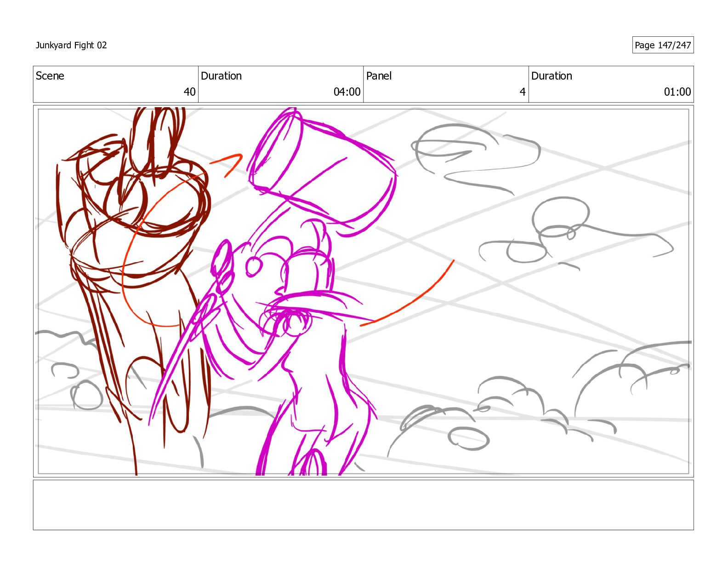The height and width of the screenshot is (563, 728).
Task: Click the panel duration value '01:00'
Action: (x=677, y=92)
